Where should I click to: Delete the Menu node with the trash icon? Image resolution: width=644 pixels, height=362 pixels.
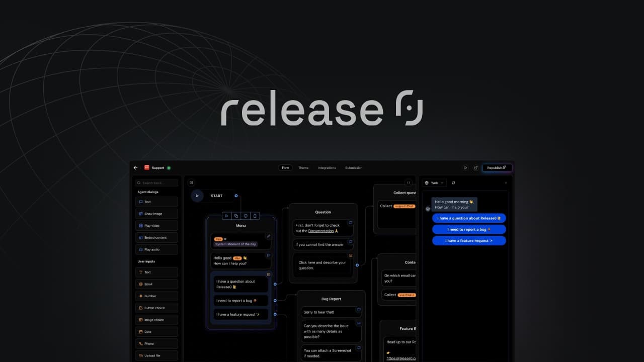coord(255,216)
